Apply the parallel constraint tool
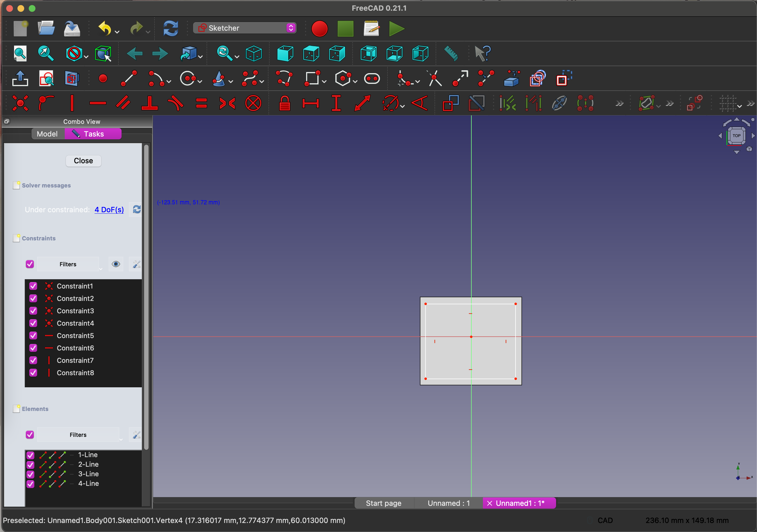This screenshot has height=532, width=757. click(124, 103)
